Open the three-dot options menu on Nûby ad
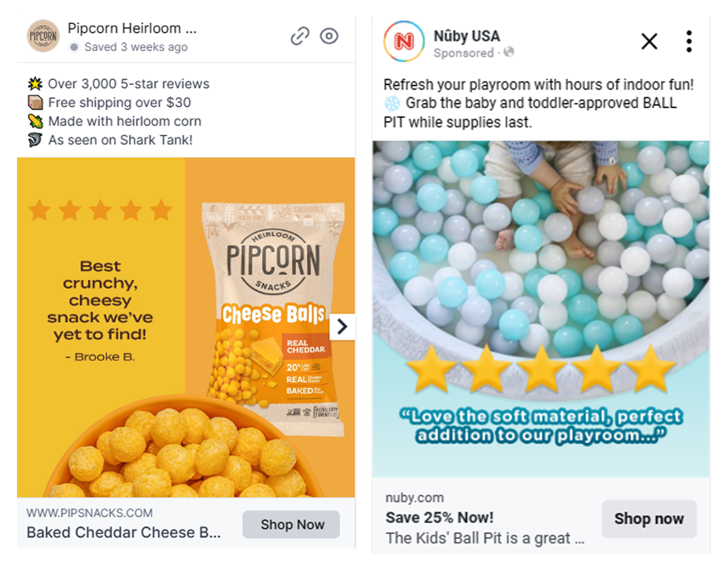 click(x=689, y=41)
